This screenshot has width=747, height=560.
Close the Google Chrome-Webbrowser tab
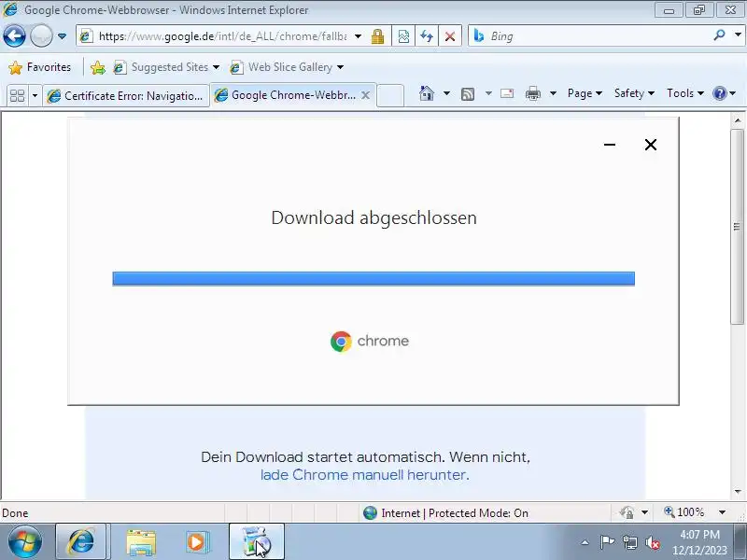[x=365, y=95]
